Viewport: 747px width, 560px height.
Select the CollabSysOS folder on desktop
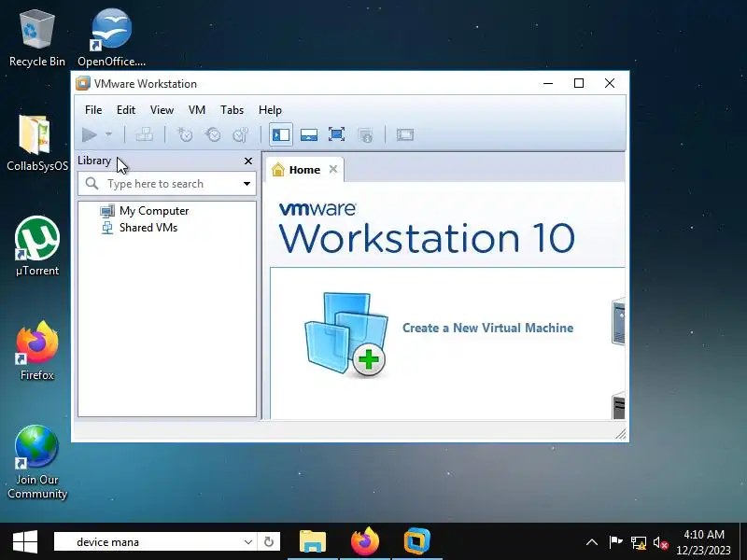(x=37, y=143)
